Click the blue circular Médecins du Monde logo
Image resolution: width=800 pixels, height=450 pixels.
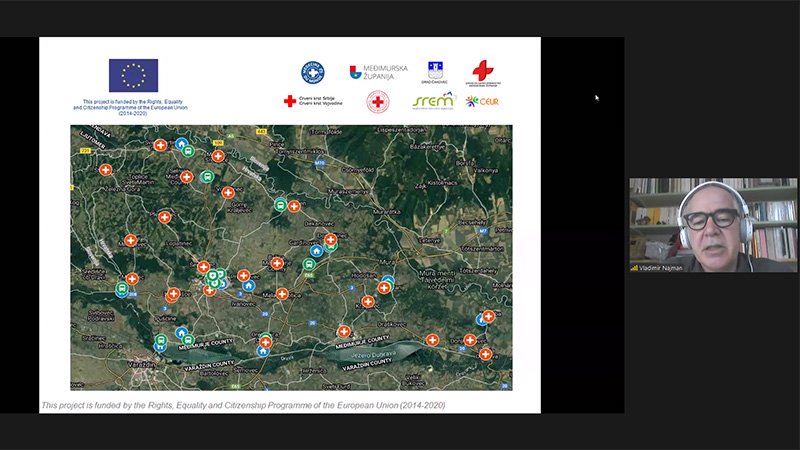coord(313,72)
